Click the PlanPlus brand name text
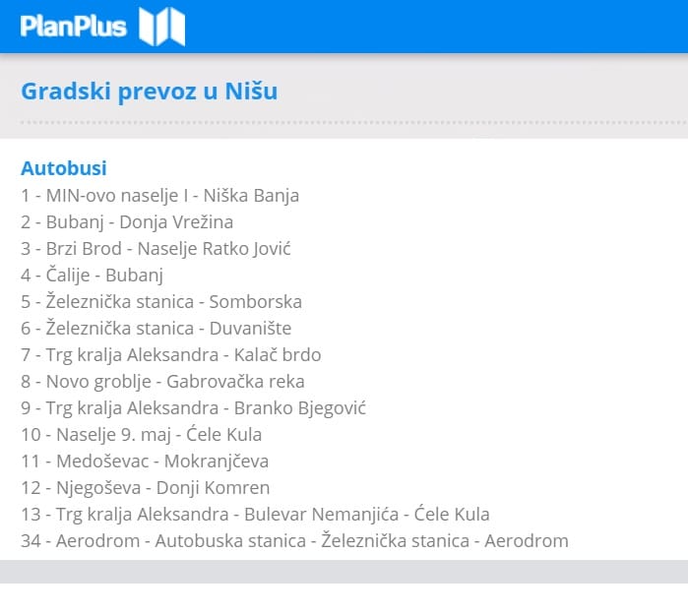This screenshot has width=688, height=616. pyautogui.click(x=74, y=27)
